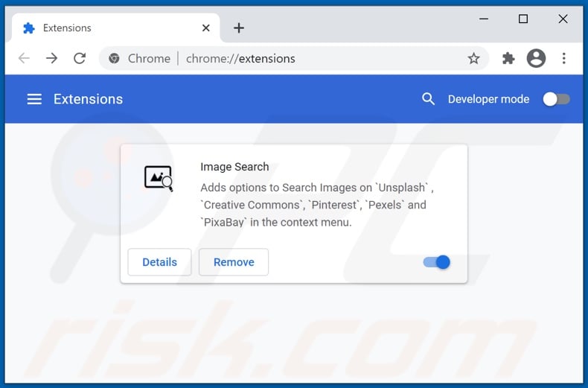This screenshot has height=388, width=588.
Task: Open Chrome's three-dot menu
Action: (564, 59)
